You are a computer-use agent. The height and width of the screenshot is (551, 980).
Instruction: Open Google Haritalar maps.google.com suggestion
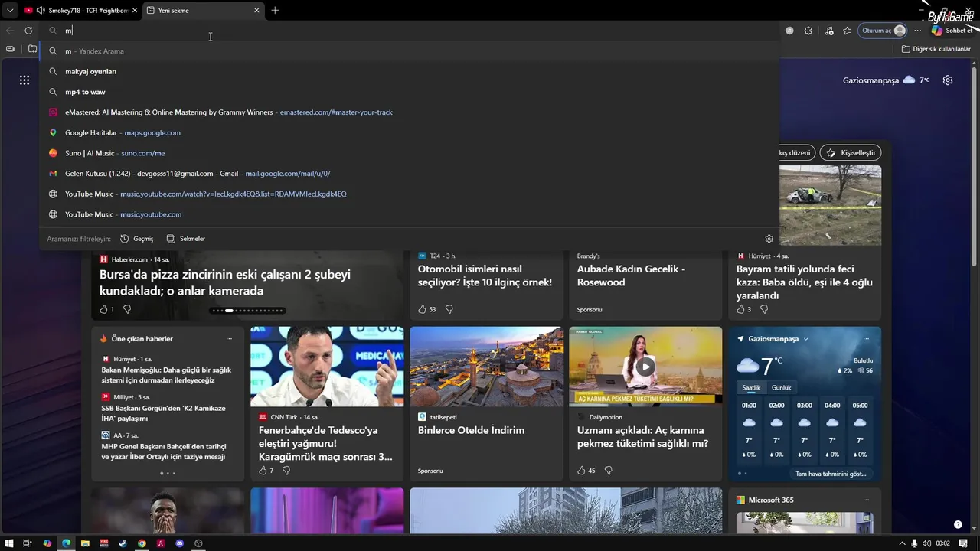pyautogui.click(x=410, y=132)
